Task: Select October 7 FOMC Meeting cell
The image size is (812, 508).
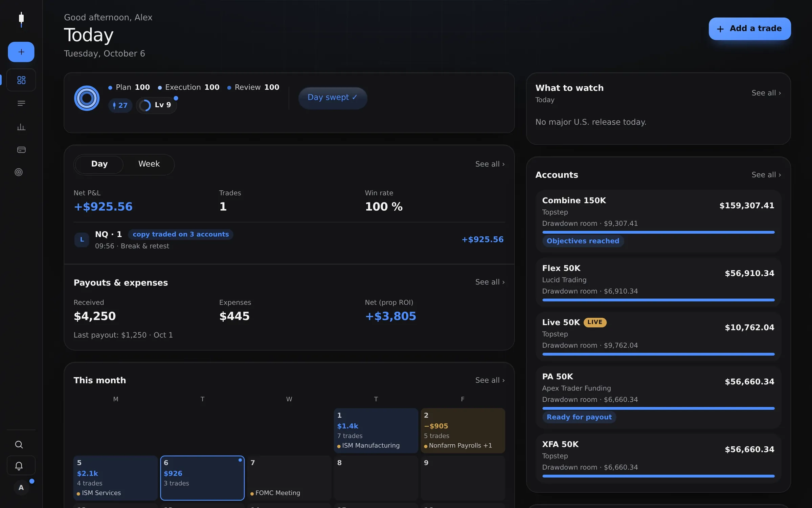Action: [x=289, y=478]
